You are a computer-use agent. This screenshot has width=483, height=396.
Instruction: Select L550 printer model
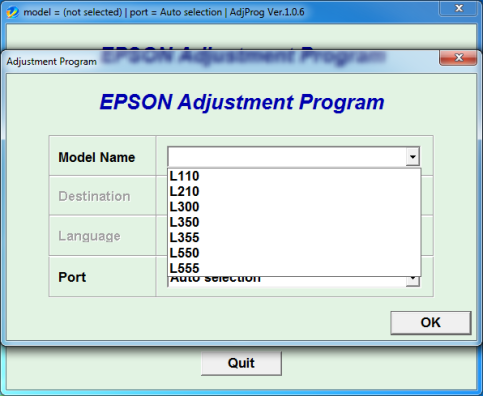(x=294, y=253)
